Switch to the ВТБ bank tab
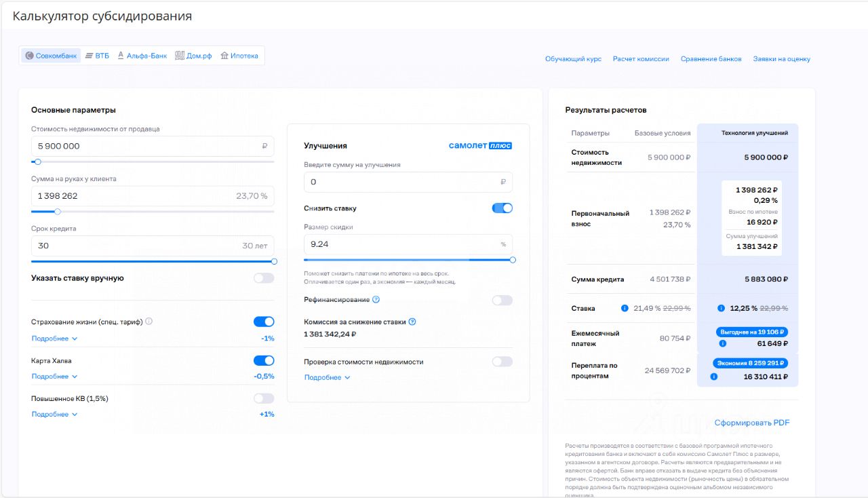 pos(97,56)
